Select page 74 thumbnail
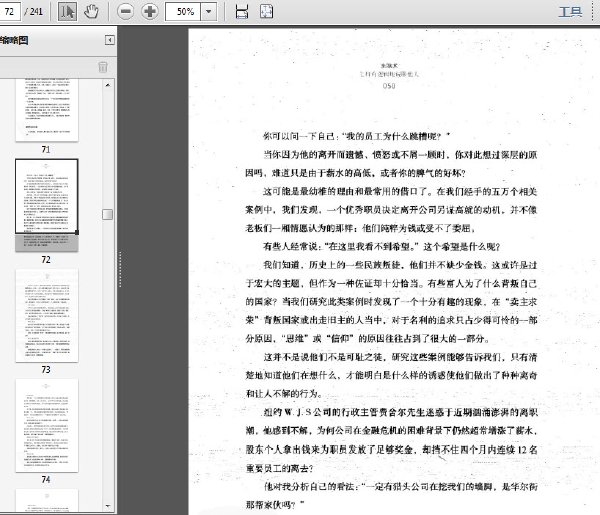600x515 pixels. point(47,425)
